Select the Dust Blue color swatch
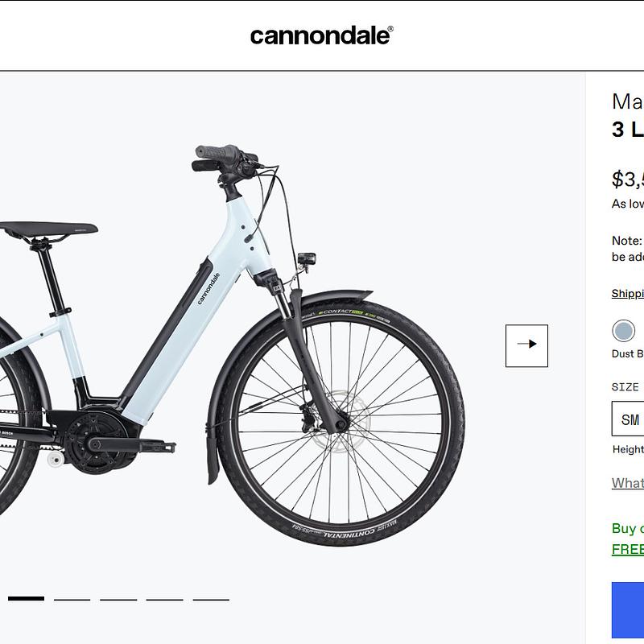Viewport: 644px width, 644px height. (x=622, y=329)
